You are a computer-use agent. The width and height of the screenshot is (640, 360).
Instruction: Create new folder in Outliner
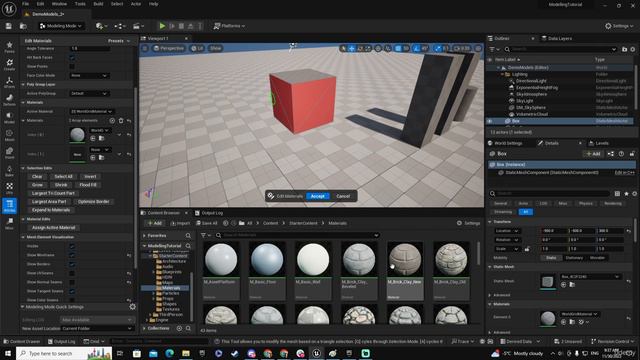point(624,49)
